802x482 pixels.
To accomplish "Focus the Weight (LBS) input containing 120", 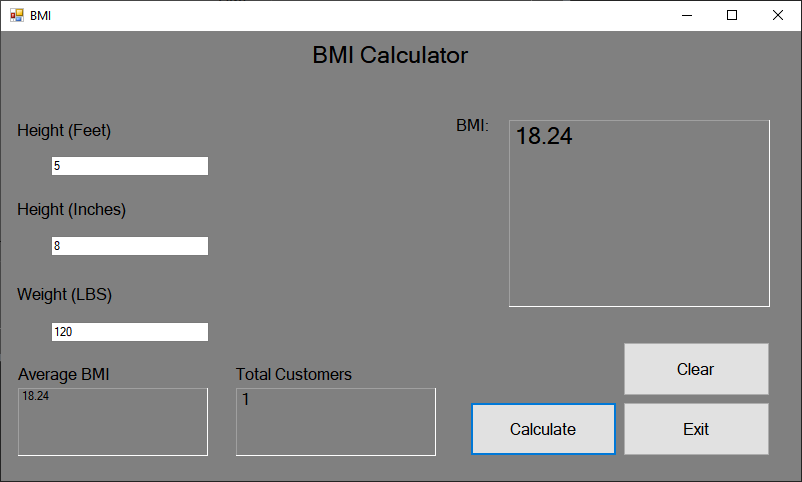I will coord(130,332).
